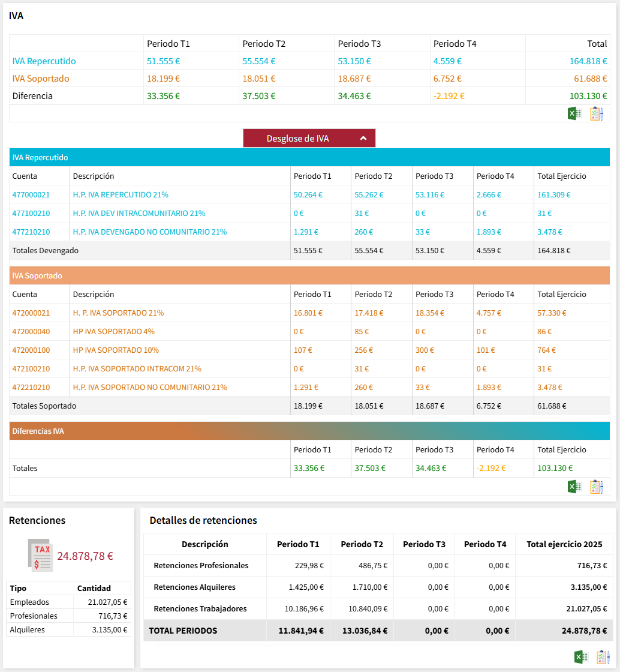Screen dimensions: 620x672
Task: Open H.P. IVA DEV INTRACOMUNITARIO 21% description
Action: point(139,214)
